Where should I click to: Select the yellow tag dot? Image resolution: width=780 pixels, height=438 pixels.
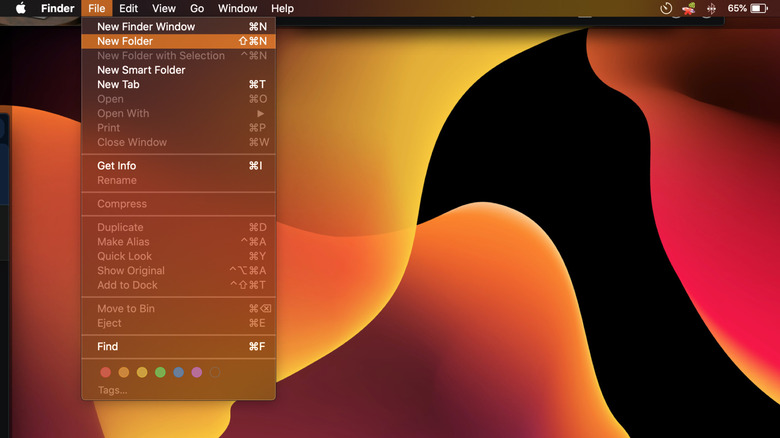(142, 372)
